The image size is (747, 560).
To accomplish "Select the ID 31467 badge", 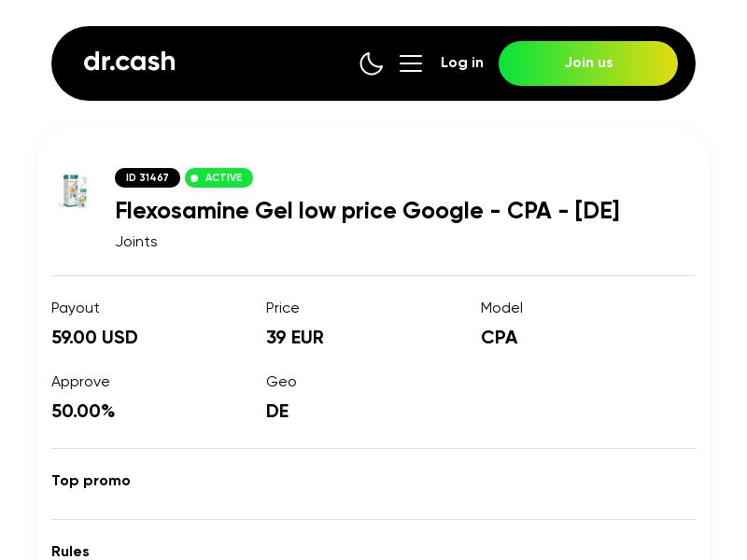I will [147, 177].
